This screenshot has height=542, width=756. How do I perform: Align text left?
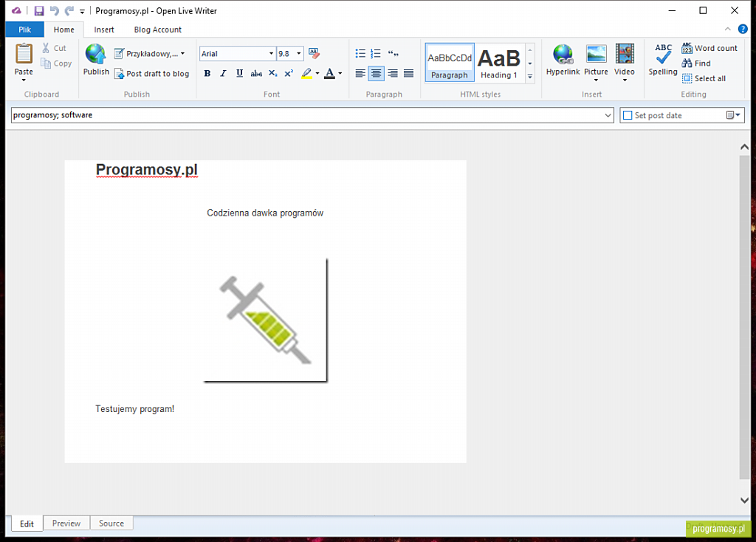click(360, 73)
